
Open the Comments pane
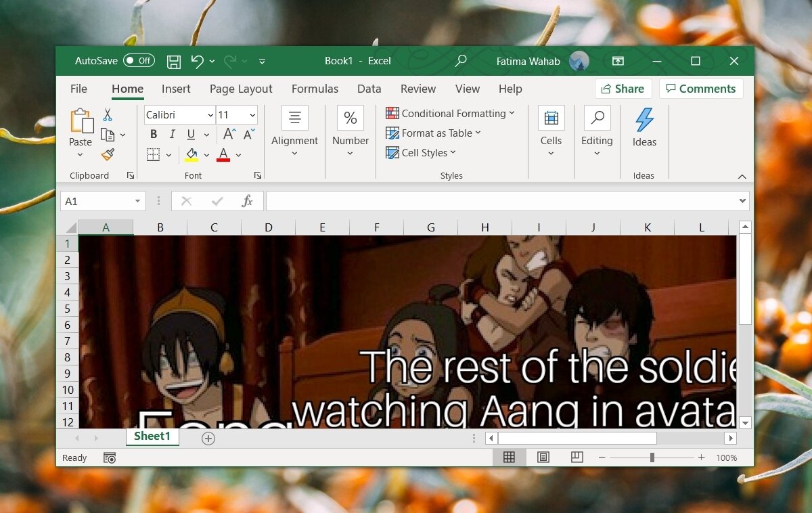701,88
